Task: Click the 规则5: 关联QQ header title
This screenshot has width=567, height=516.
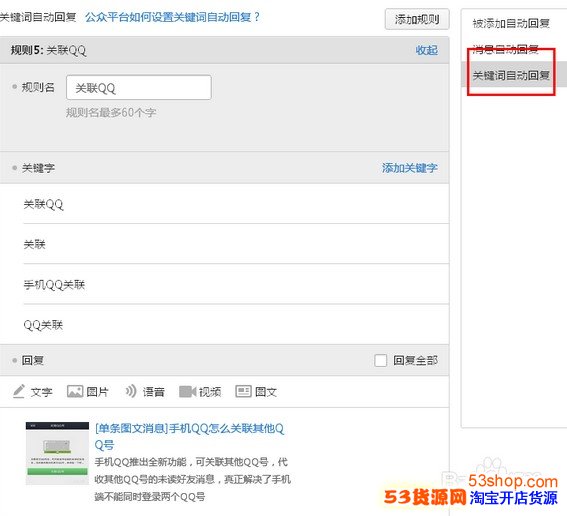Action: coord(48,50)
